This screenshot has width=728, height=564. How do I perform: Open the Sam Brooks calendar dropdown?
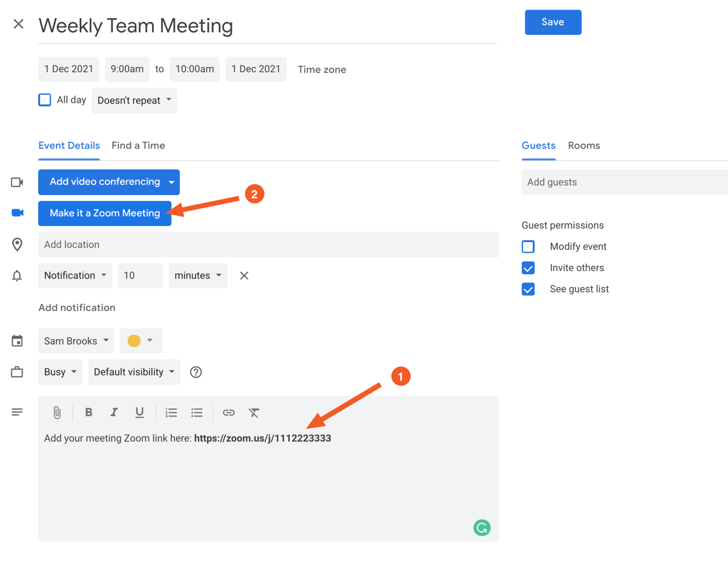coord(76,341)
